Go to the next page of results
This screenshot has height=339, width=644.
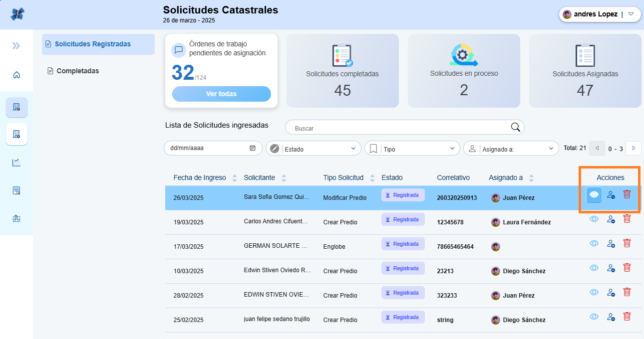(634, 148)
